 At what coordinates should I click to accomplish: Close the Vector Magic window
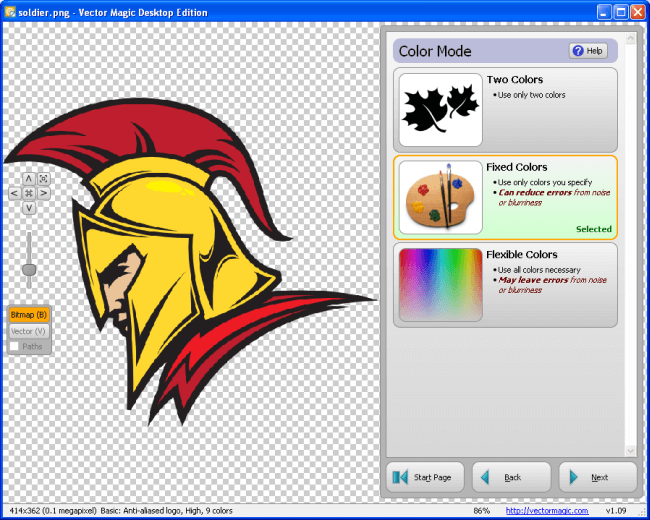[638, 12]
